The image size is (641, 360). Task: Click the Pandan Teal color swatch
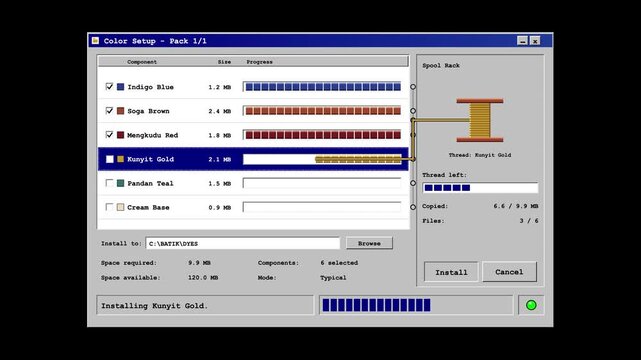point(121,183)
